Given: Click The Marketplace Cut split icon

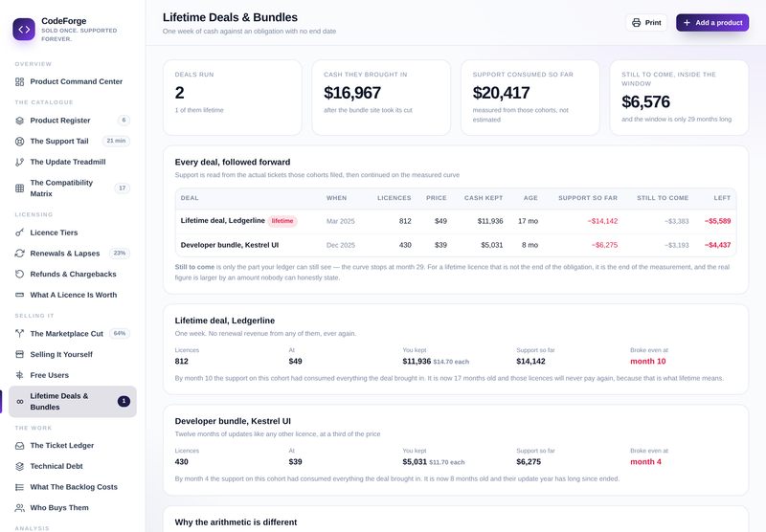Looking at the screenshot, I should pyautogui.click(x=19, y=334).
